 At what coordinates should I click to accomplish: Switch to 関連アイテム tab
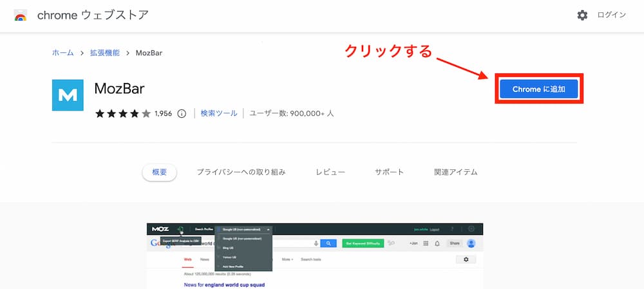(456, 172)
